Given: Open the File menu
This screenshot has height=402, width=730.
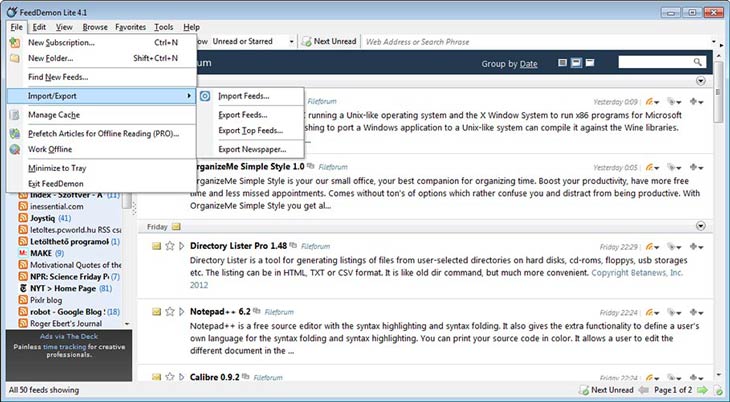Looking at the screenshot, I should [16, 27].
